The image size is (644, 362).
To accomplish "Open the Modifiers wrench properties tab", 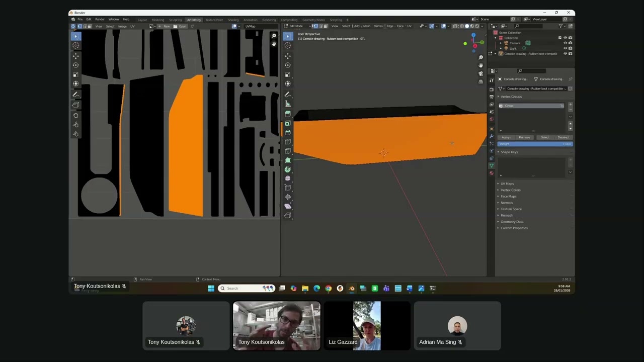I will (x=492, y=136).
